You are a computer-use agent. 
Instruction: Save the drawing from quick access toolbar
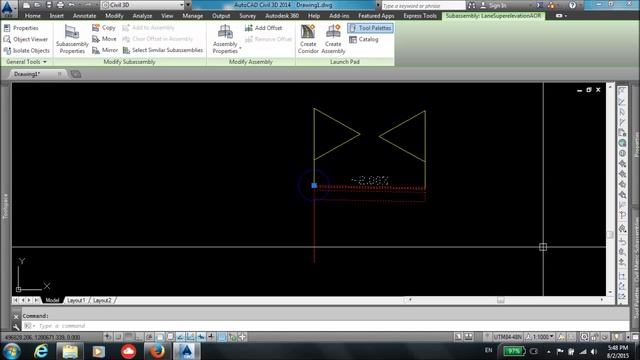point(49,5)
